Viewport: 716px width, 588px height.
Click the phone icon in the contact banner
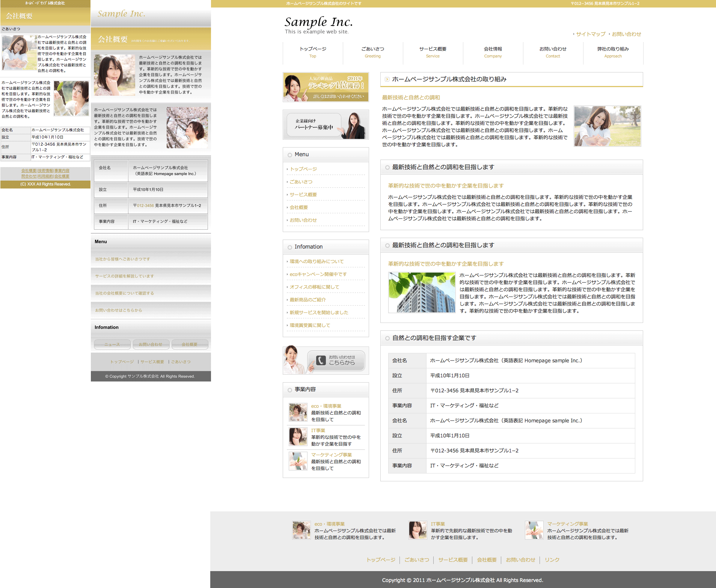(x=321, y=360)
